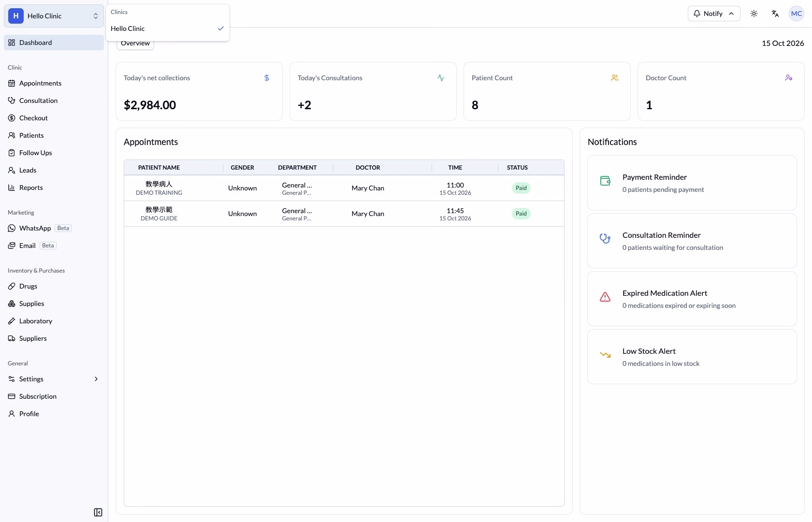Collapse the sidebar panel icon
Screen dimensions: 812x522
coord(98,512)
